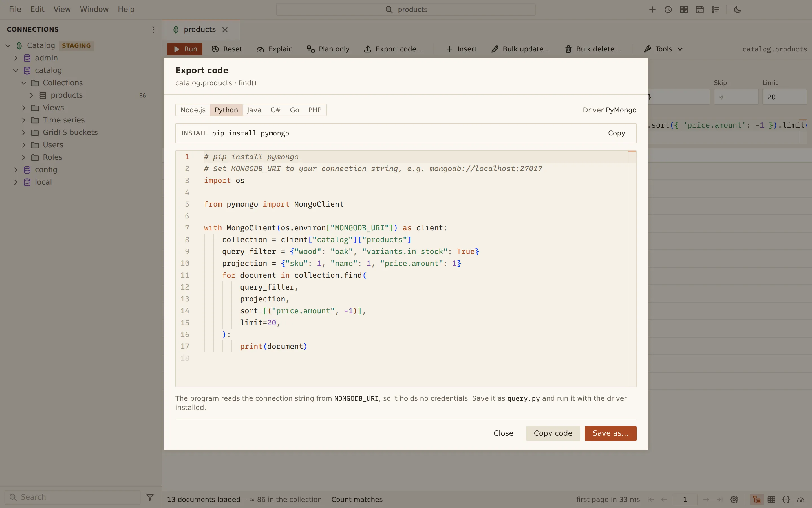Switch to JSON braces view in status bar
This screenshot has width=812, height=508.
(x=786, y=500)
